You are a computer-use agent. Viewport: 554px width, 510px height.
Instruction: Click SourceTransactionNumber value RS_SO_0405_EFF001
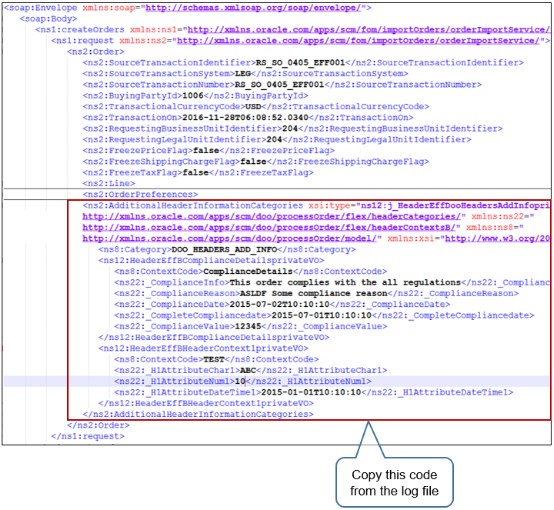(x=279, y=84)
